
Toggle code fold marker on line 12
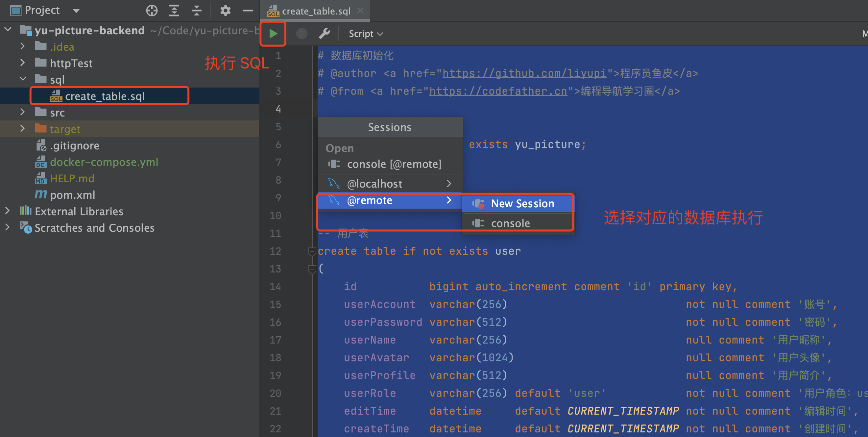point(312,251)
